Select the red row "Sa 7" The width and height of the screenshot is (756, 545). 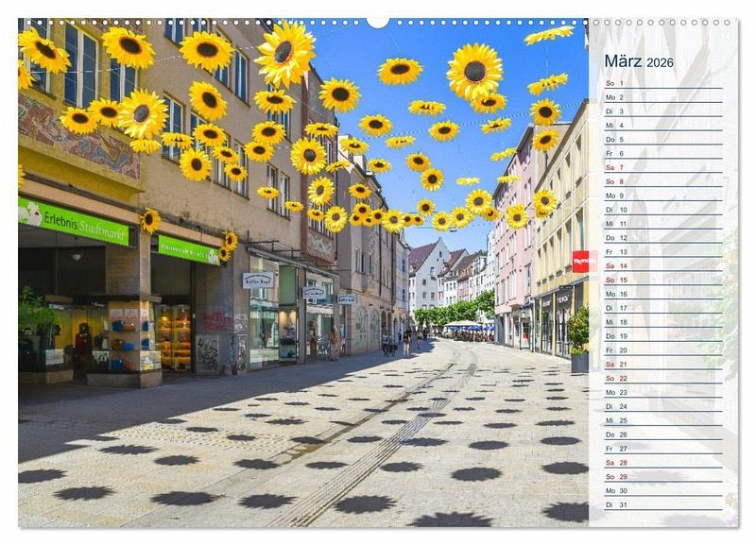pos(663,167)
